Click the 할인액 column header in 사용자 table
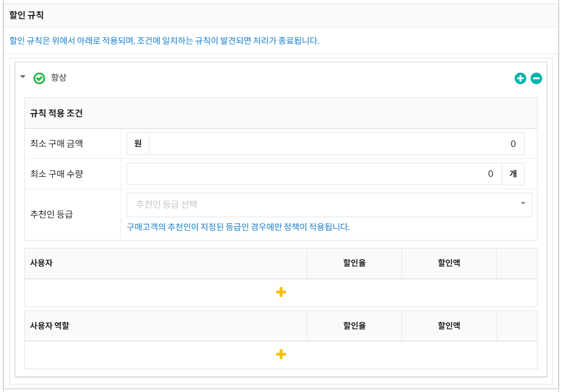Viewport: 562px width, 392px height. tap(449, 263)
